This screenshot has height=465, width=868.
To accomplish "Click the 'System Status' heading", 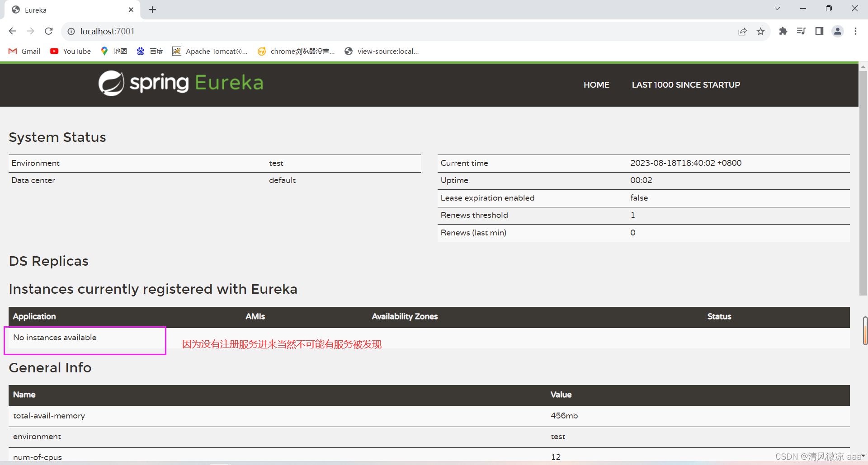I will [x=57, y=137].
